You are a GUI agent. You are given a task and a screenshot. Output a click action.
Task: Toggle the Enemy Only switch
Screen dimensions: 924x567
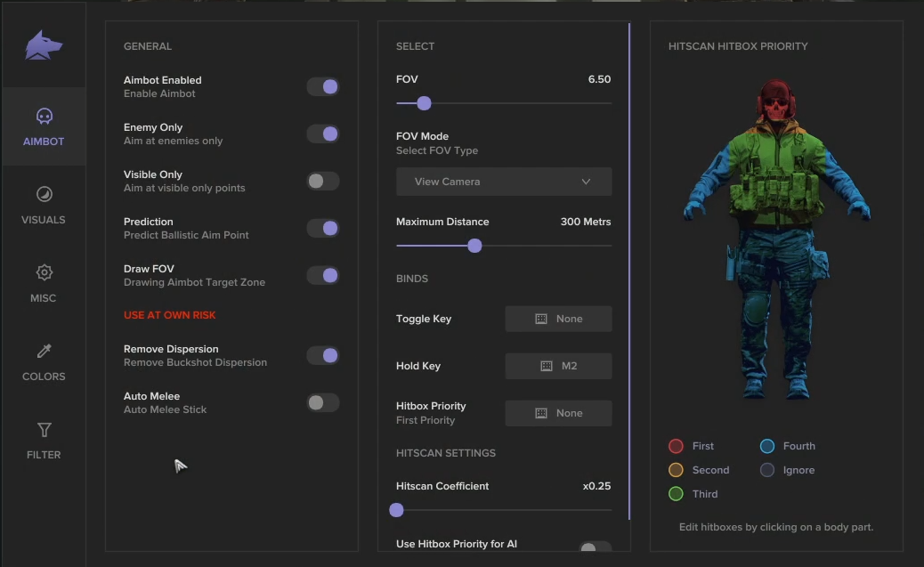pyautogui.click(x=323, y=134)
